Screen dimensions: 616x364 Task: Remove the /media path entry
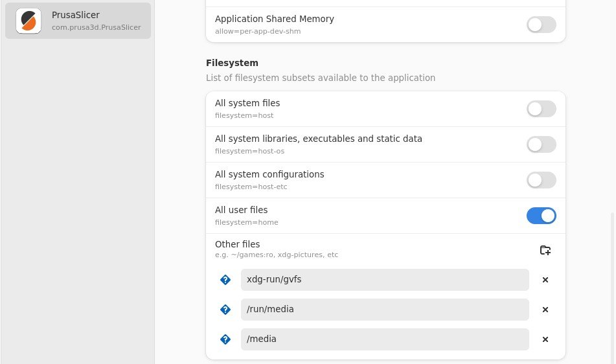[x=545, y=339]
